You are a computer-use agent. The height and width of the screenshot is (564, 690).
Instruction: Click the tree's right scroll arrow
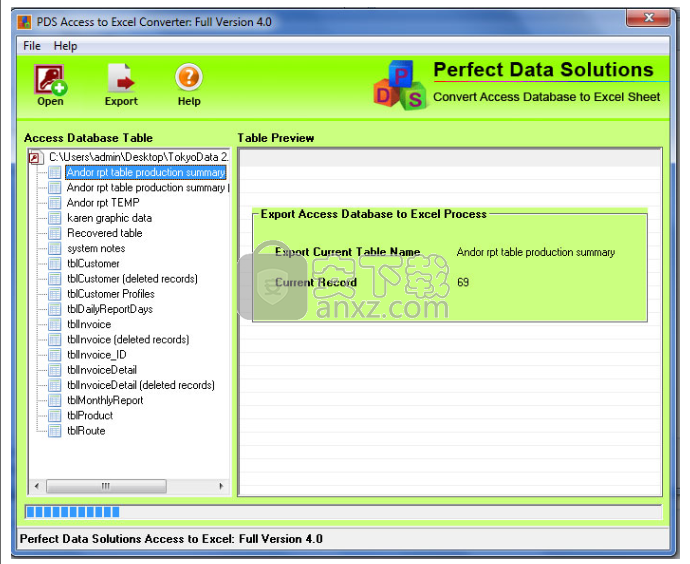tap(221, 486)
